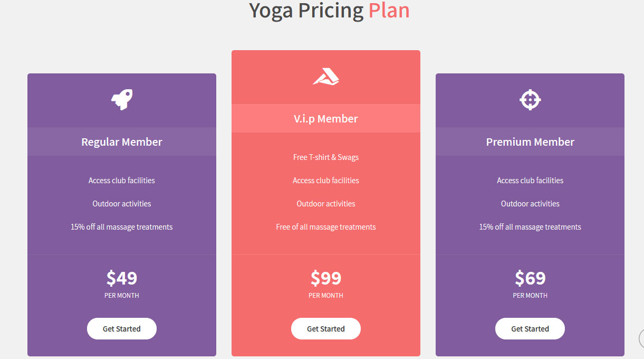Select the Premium Member heading
Image resolution: width=644 pixels, height=359 pixels.
(530, 142)
